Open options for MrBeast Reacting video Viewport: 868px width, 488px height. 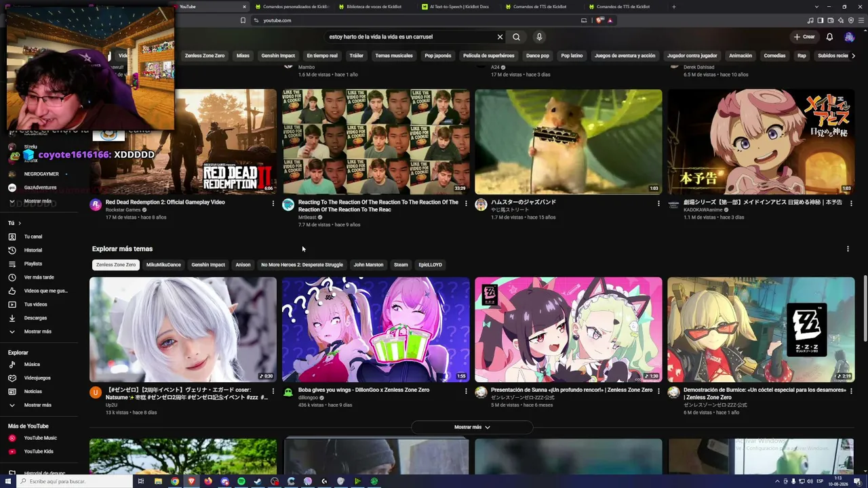point(466,203)
